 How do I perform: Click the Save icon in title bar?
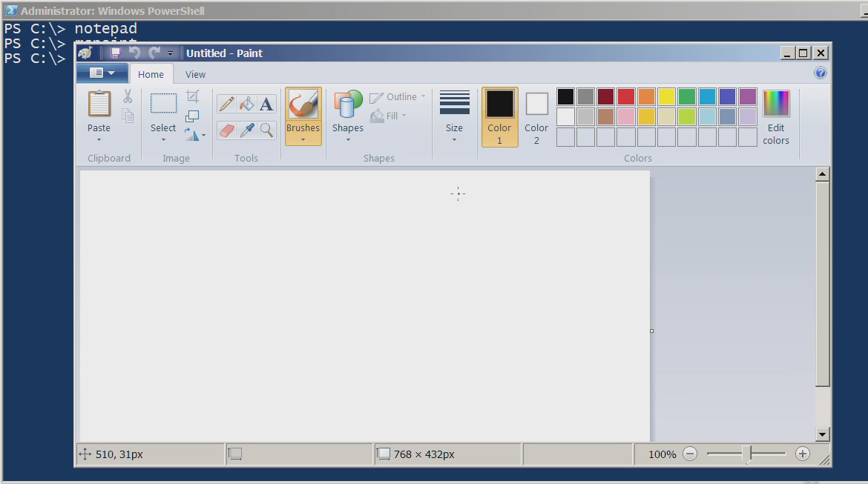[116, 53]
